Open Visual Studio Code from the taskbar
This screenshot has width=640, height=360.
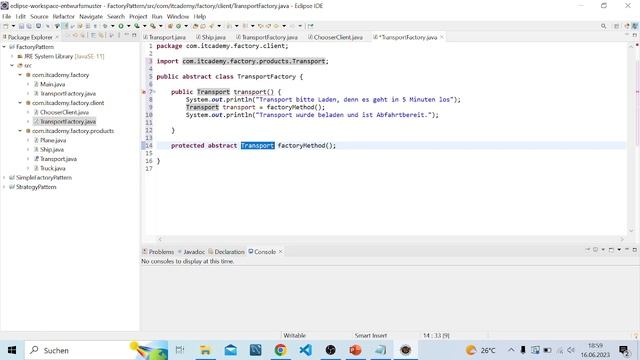(x=305, y=350)
